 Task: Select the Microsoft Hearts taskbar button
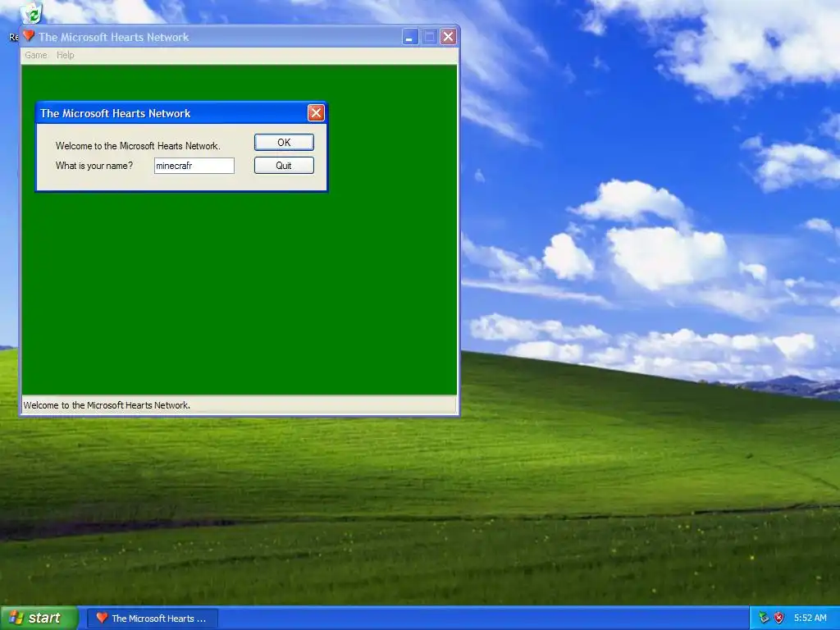tap(153, 619)
